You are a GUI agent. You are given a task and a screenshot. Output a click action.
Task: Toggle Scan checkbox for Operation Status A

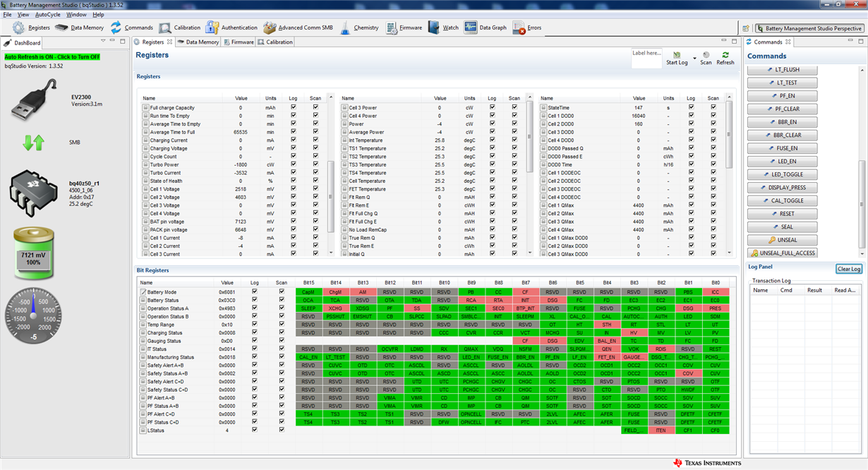[282, 308]
